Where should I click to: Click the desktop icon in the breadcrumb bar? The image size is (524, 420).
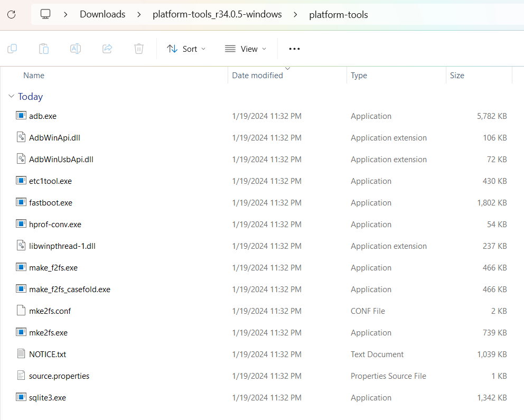point(46,14)
